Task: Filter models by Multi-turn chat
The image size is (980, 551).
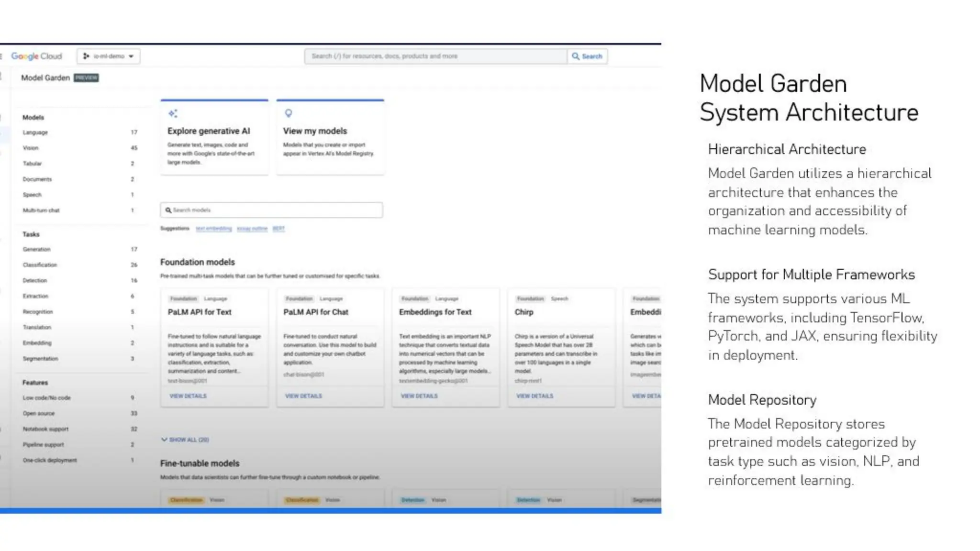Action: [x=79, y=210]
